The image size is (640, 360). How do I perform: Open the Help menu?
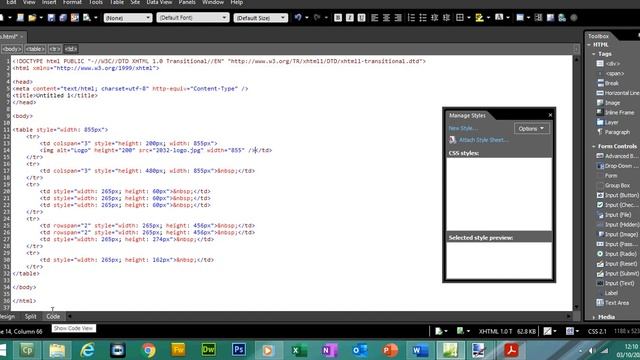(x=237, y=2)
